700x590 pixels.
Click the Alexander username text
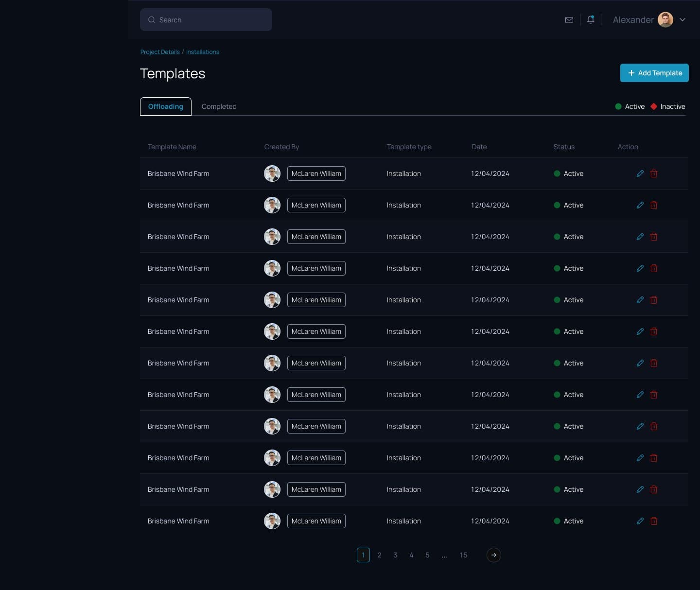click(x=633, y=20)
